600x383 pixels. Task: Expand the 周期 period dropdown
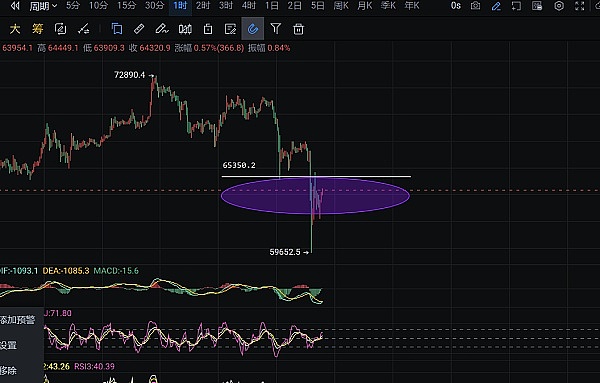click(43, 6)
